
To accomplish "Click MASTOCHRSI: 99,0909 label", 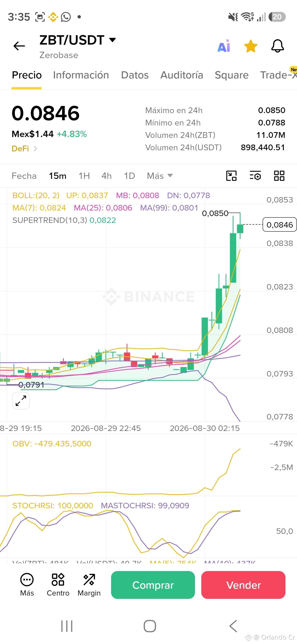I will 145,506.
